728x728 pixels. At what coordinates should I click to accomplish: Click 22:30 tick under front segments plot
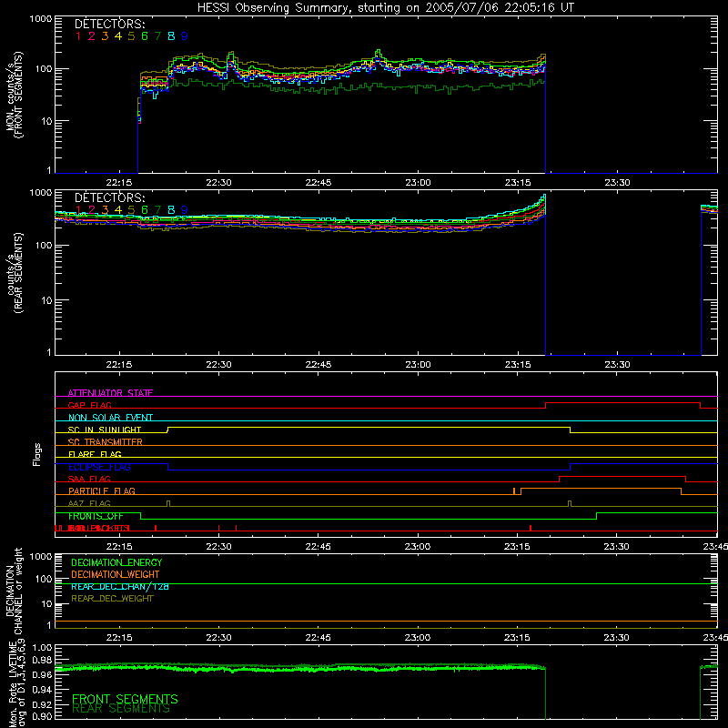click(218, 183)
